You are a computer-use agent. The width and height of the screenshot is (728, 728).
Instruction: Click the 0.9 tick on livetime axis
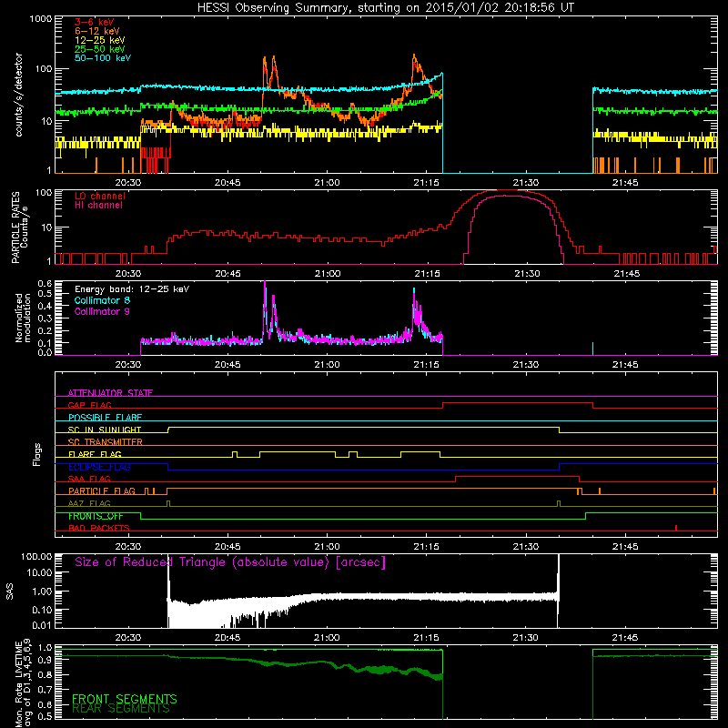click(x=45, y=659)
